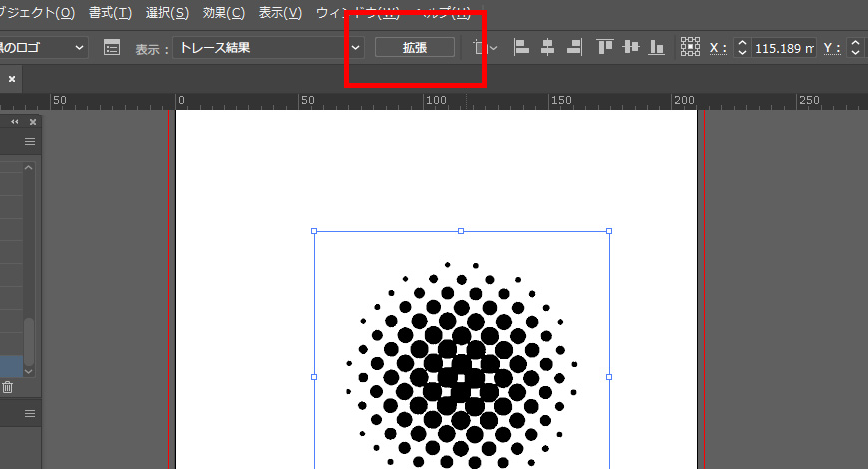Click horizontal align right icon

click(574, 47)
